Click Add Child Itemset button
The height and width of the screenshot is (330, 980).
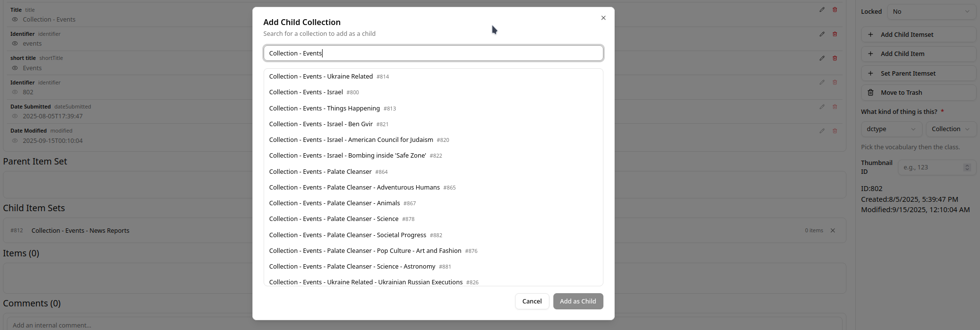tap(919, 34)
